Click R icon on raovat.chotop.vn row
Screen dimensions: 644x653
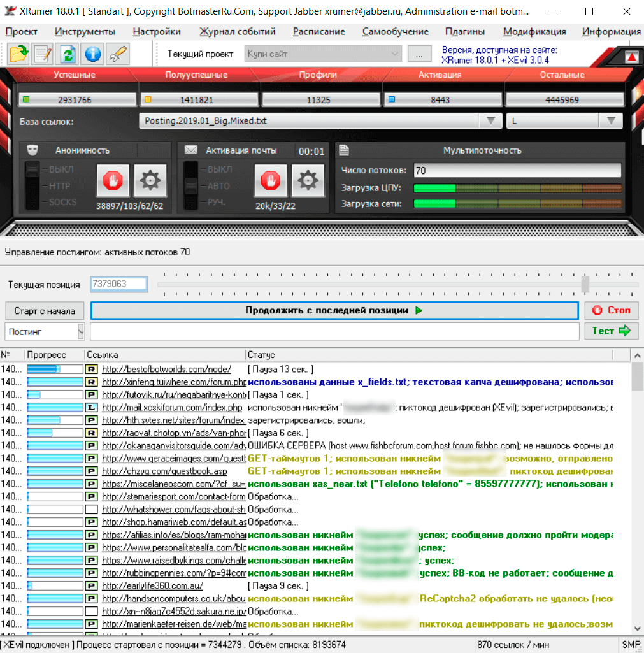click(91, 433)
